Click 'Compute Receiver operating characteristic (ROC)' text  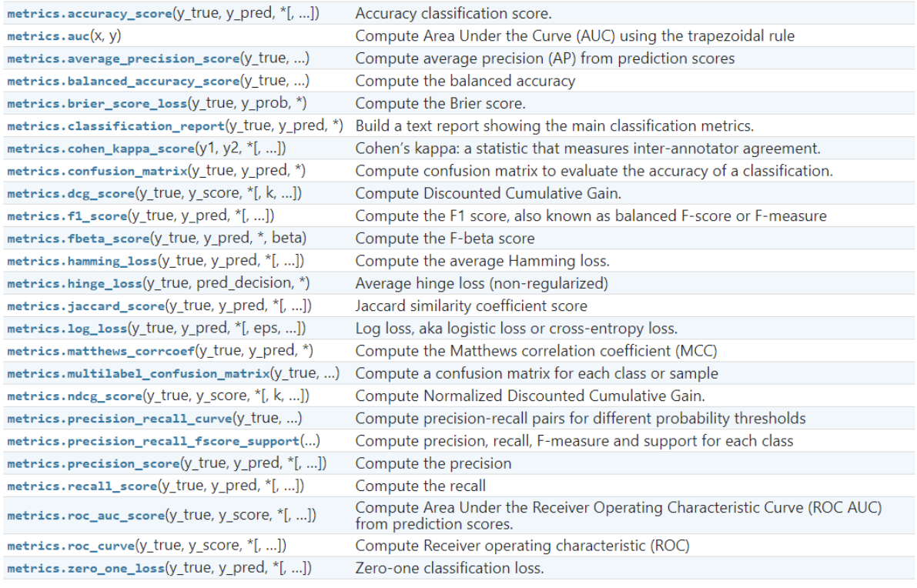click(x=522, y=546)
